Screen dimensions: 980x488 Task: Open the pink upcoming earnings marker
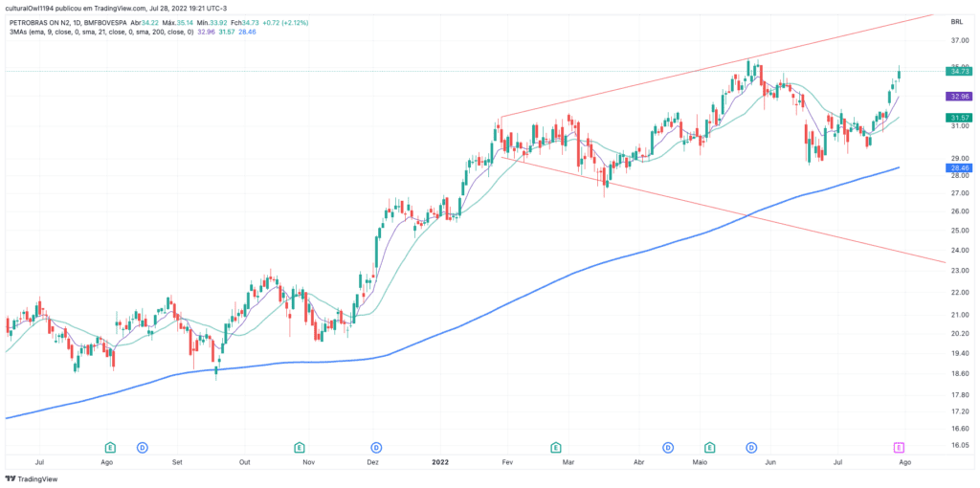(x=899, y=448)
